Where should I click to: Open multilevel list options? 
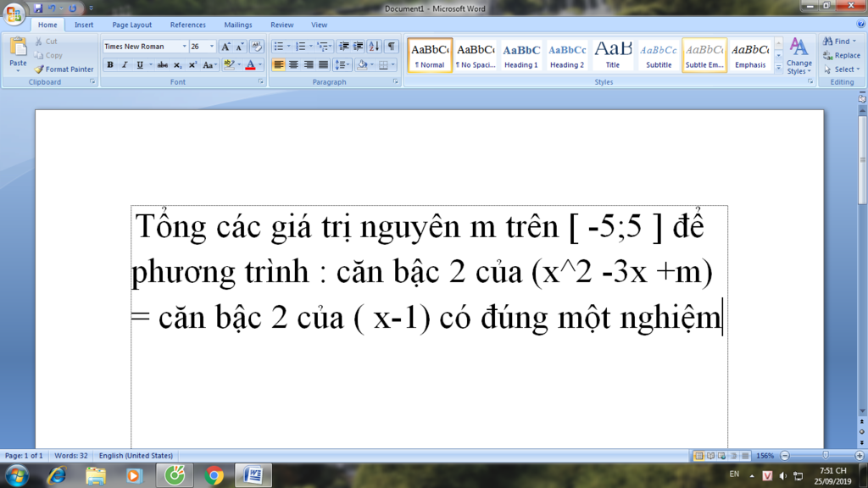click(324, 47)
